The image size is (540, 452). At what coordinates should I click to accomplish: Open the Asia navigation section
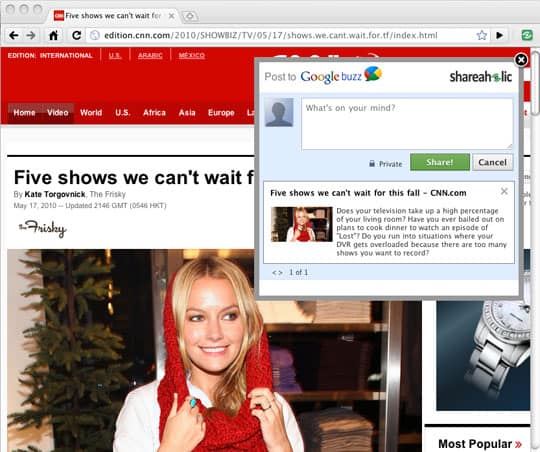point(187,113)
